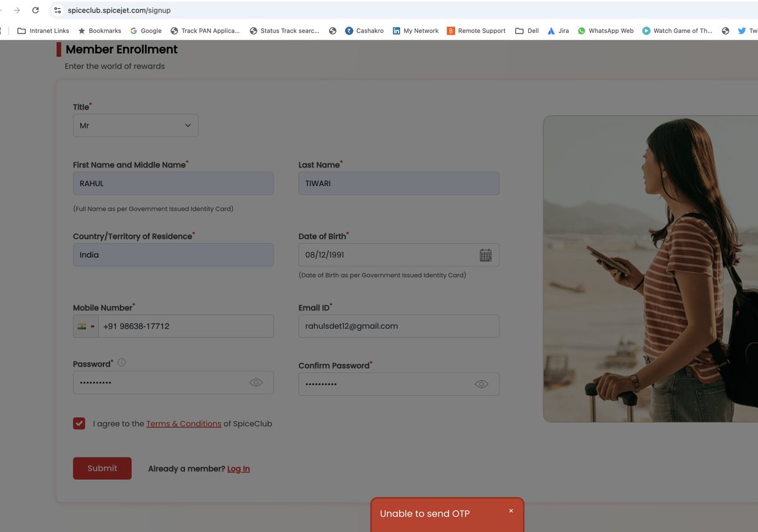Uncheck the Terms & Conditions agreement checkbox
The height and width of the screenshot is (532, 758).
[x=79, y=423]
